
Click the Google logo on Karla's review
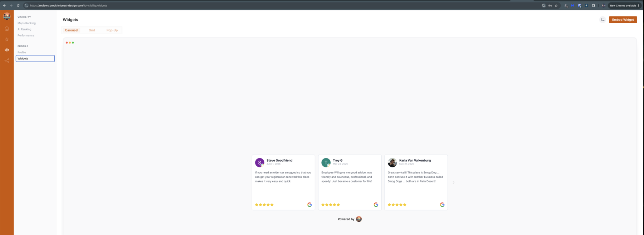click(442, 205)
